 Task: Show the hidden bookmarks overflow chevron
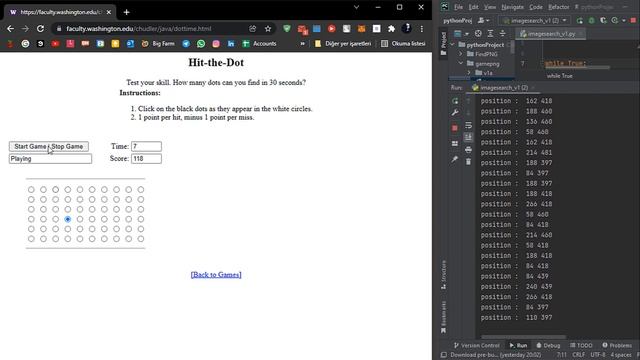[302, 44]
